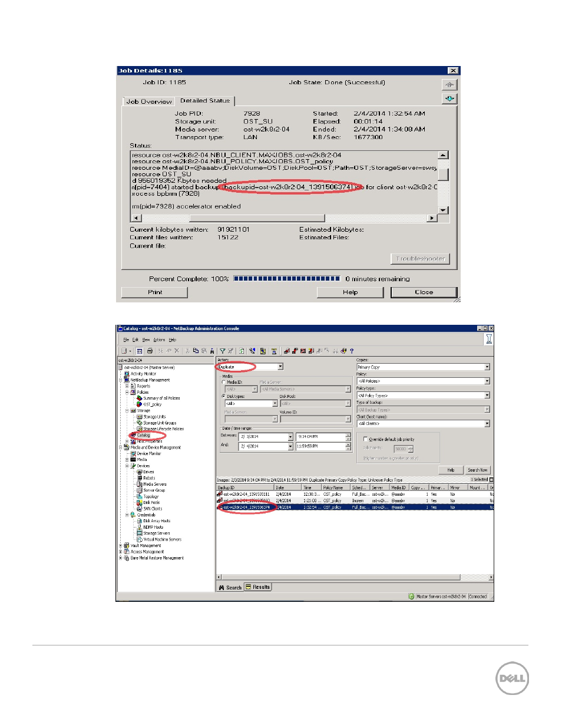Open the Actions menu
Screen dimensions: 562x728
159,340
